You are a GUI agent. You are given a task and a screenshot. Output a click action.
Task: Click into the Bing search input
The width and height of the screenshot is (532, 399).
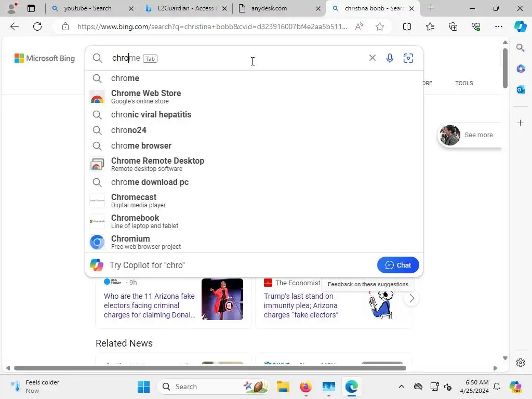pos(237,58)
